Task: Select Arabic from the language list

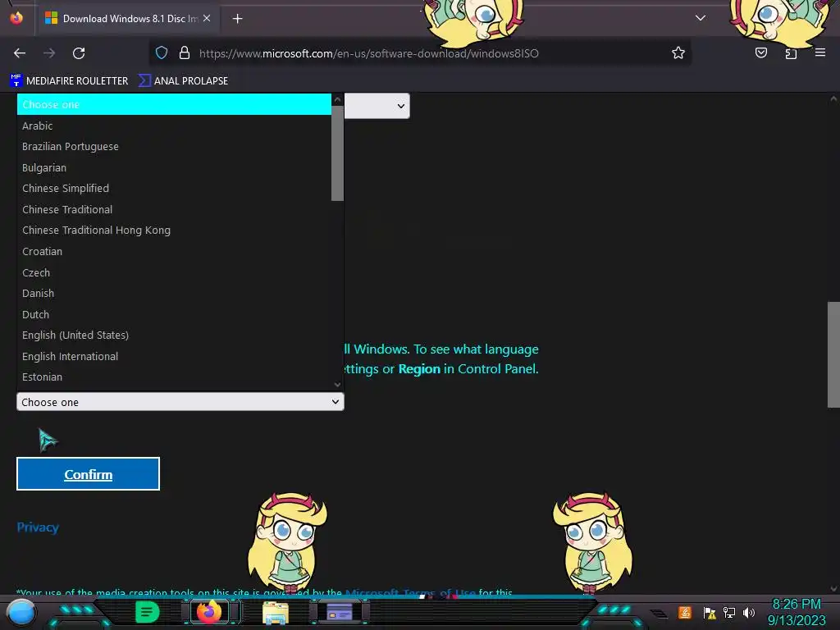Action: [x=174, y=126]
